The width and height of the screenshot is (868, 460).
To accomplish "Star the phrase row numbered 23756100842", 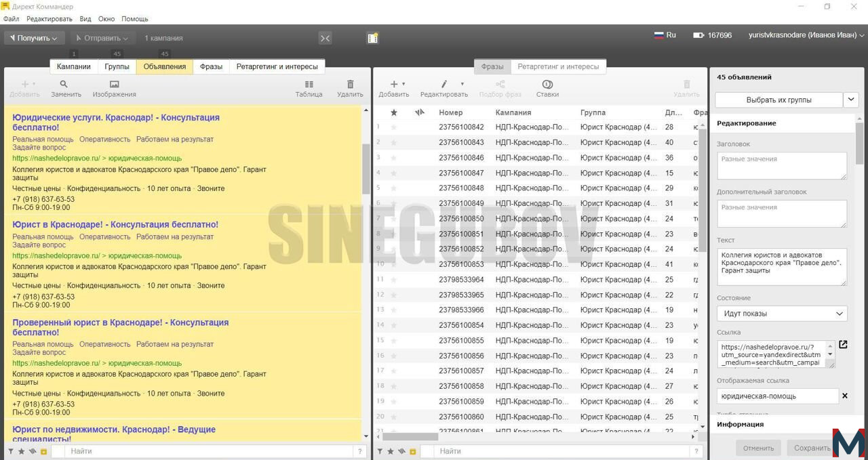I will click(393, 127).
